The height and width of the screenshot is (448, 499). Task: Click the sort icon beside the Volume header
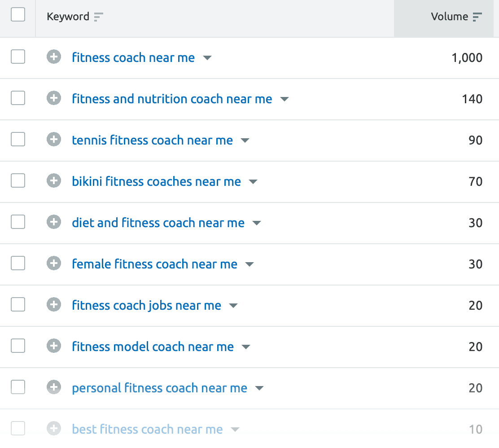[x=477, y=17]
